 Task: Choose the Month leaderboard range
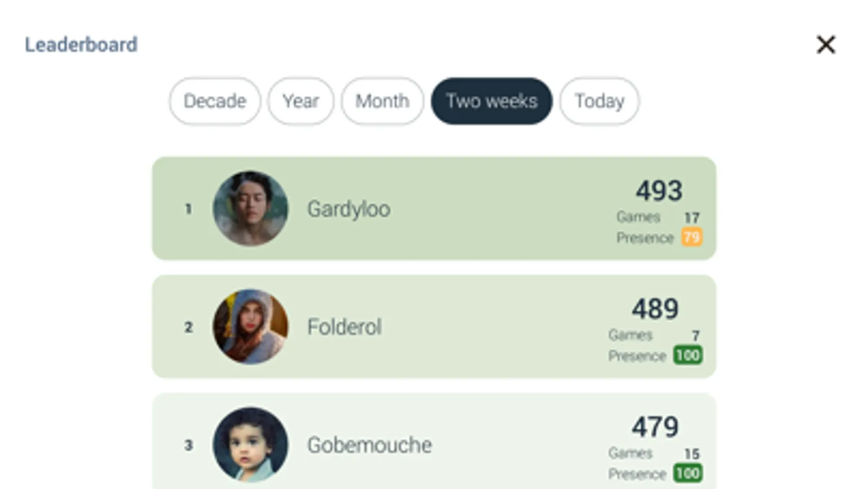[x=382, y=101]
